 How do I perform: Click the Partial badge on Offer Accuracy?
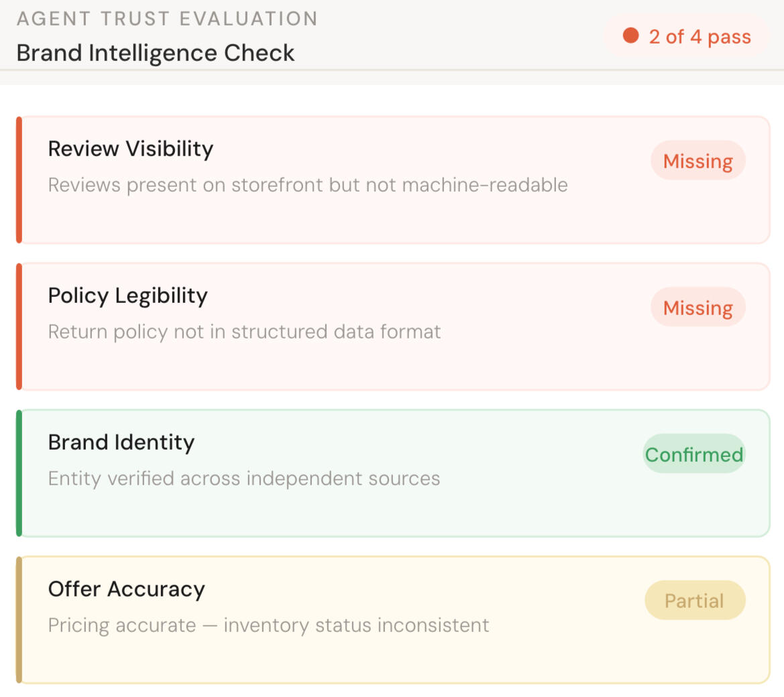pyautogui.click(x=695, y=600)
